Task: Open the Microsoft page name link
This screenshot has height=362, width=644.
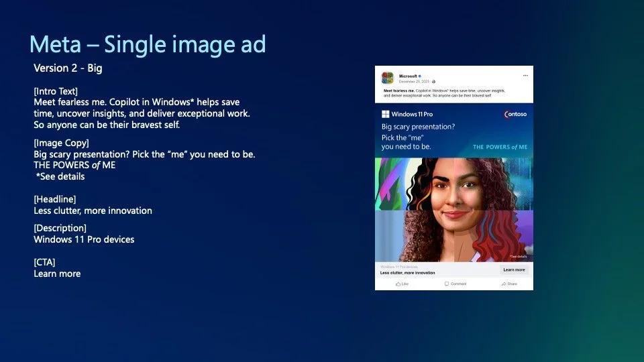Action: point(408,76)
